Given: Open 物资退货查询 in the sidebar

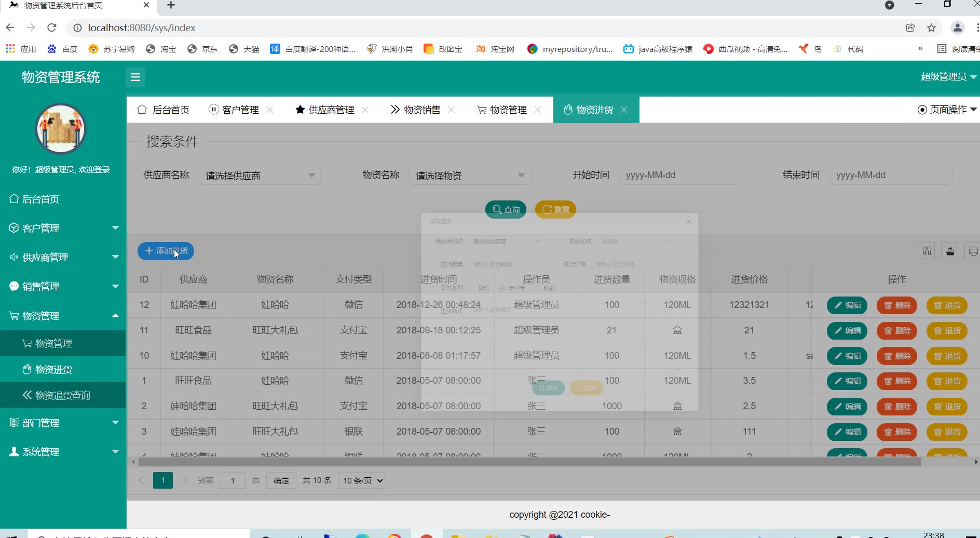Looking at the screenshot, I should [x=63, y=396].
